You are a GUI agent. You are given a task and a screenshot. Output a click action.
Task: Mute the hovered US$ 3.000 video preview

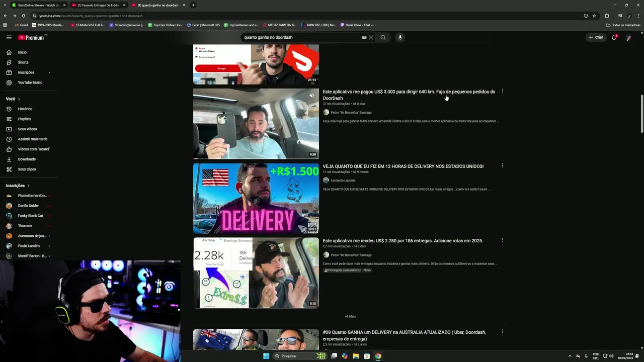coord(311,96)
